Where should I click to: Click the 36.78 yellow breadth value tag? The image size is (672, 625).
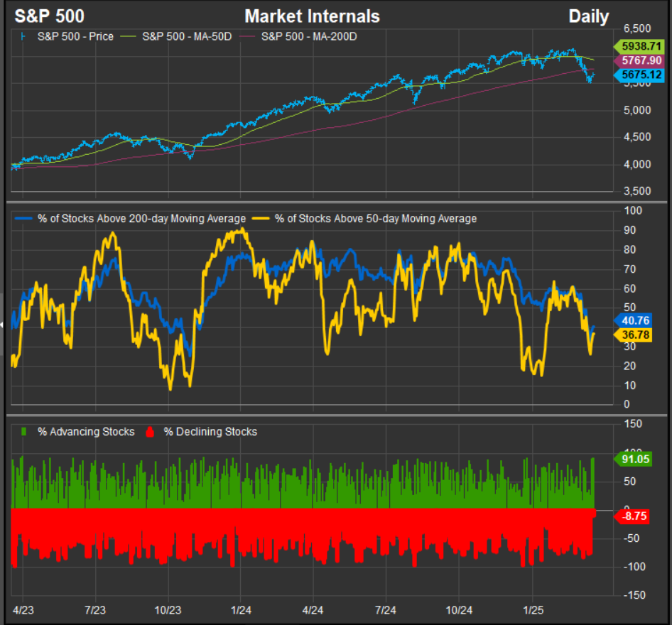pyautogui.click(x=634, y=335)
